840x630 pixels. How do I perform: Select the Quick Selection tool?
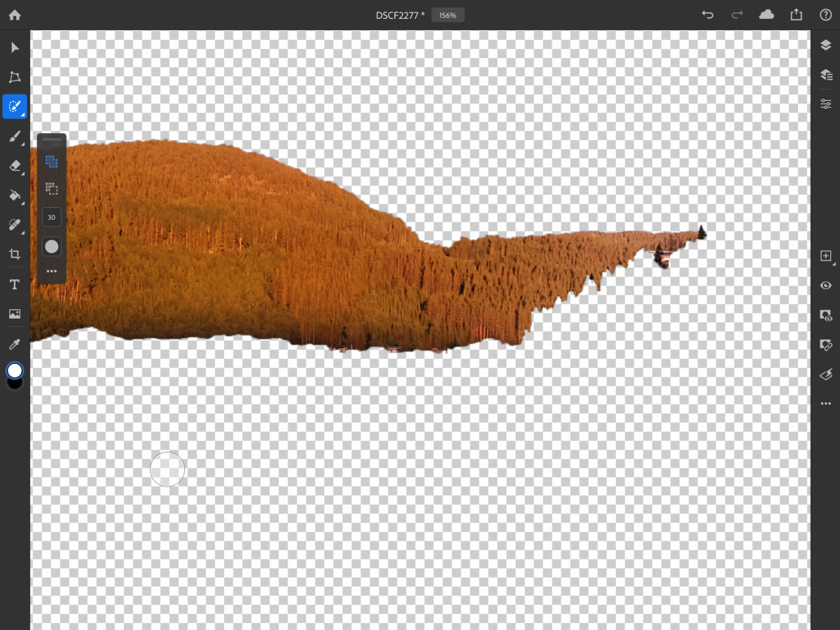click(15, 106)
